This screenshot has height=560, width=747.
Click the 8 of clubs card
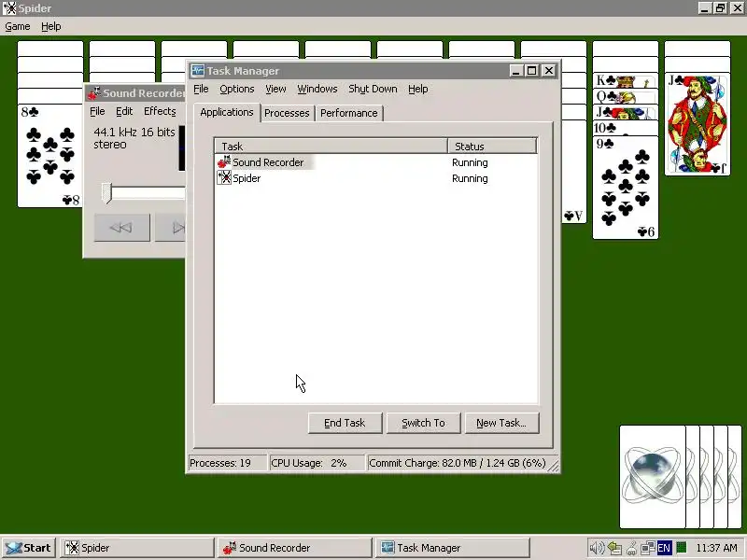[x=50, y=156]
